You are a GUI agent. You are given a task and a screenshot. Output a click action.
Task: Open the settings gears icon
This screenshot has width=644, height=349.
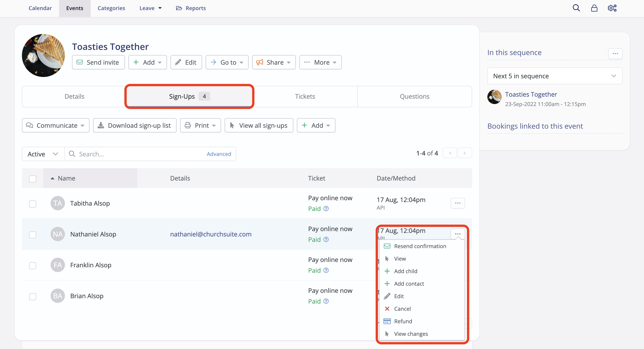(x=612, y=8)
